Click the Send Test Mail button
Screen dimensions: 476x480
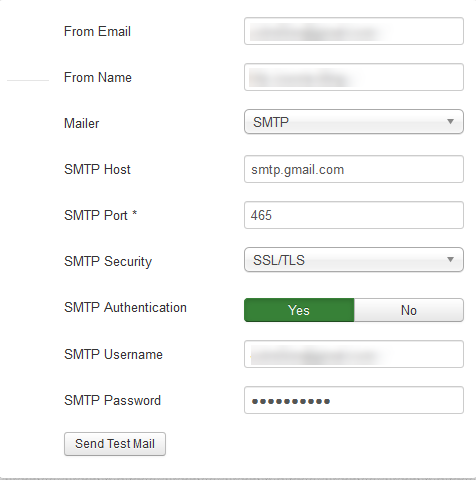[x=115, y=444]
